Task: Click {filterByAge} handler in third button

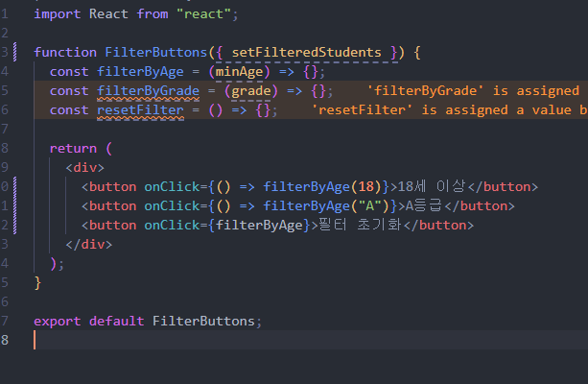Action: click(259, 226)
